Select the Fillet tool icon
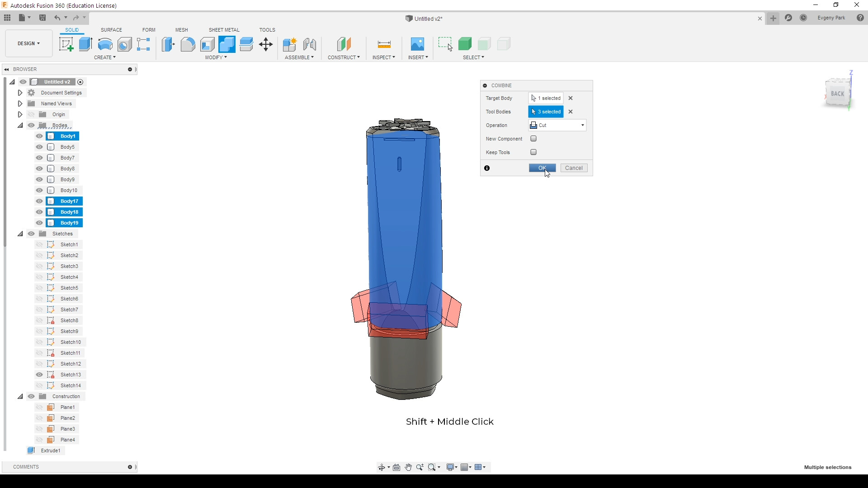The width and height of the screenshot is (868, 488). click(188, 44)
